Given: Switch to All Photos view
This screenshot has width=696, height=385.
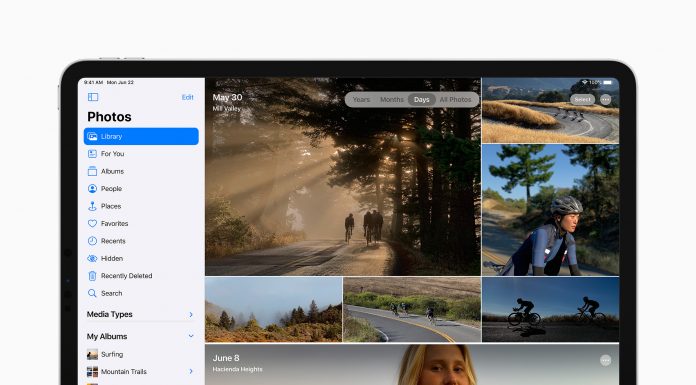Looking at the screenshot, I should coord(456,99).
